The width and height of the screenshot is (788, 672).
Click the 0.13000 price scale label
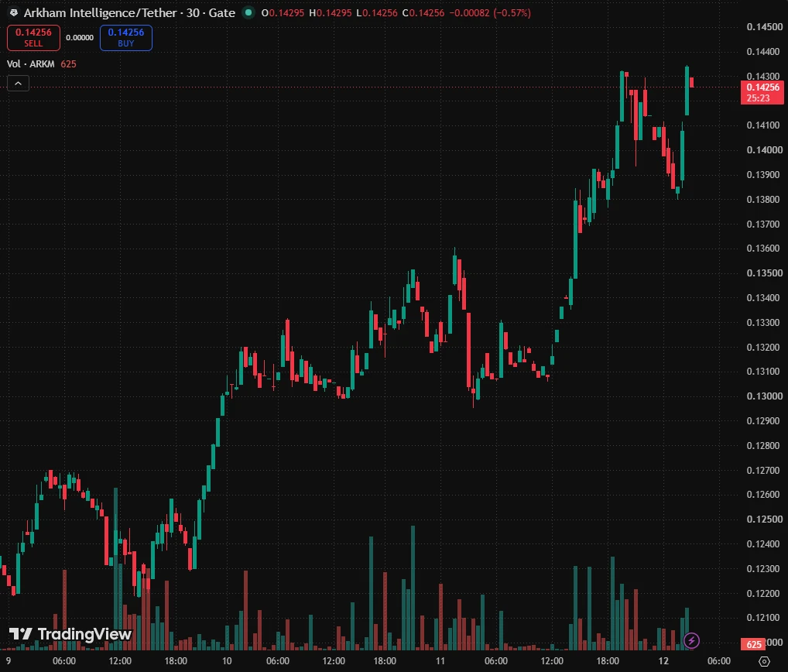tap(764, 396)
